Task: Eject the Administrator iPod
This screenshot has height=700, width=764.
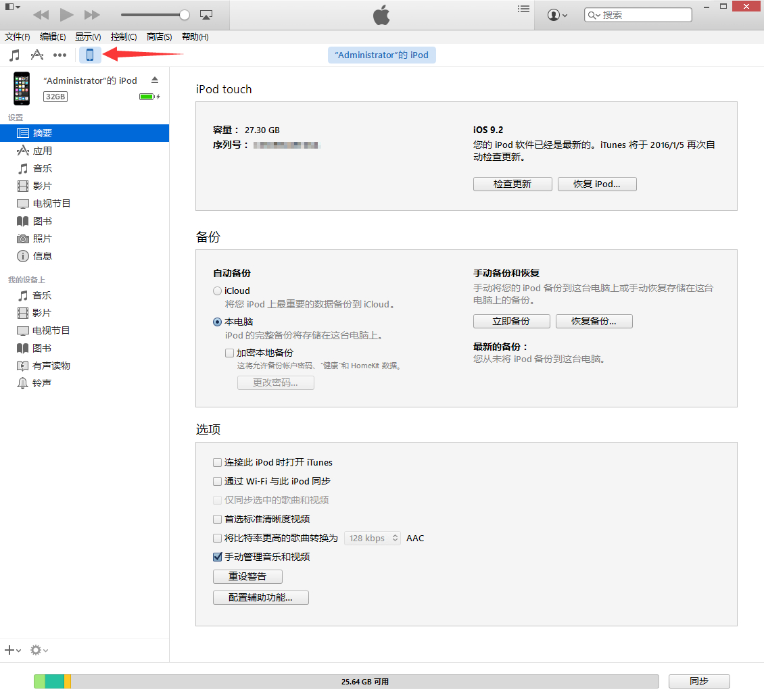Action: click(154, 80)
